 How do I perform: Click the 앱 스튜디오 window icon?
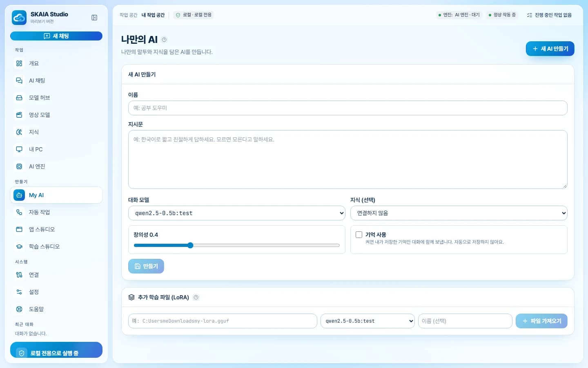(x=19, y=229)
